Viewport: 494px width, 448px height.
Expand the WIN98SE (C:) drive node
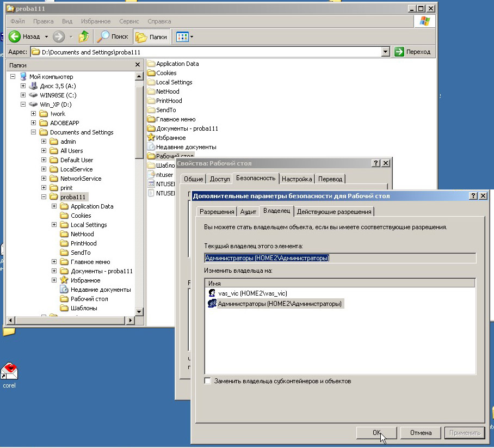coord(23,95)
